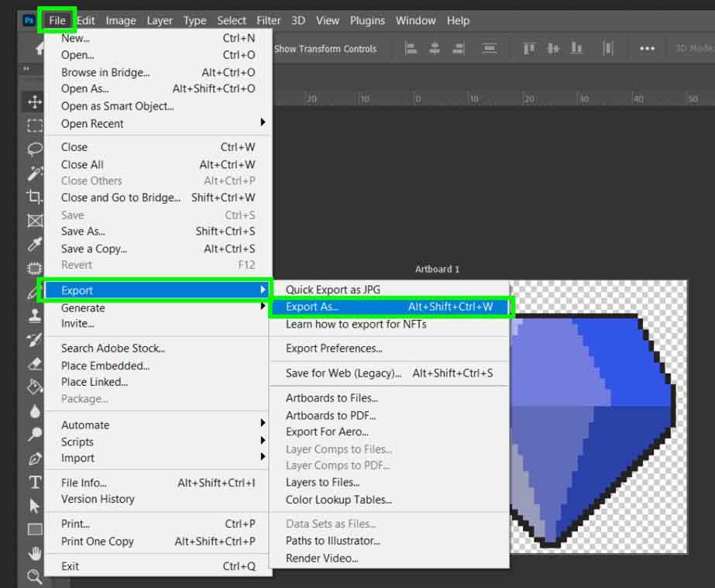Screen dimensions: 715x588
Task: Click the Align Bottom Edges icon
Action: point(576,48)
